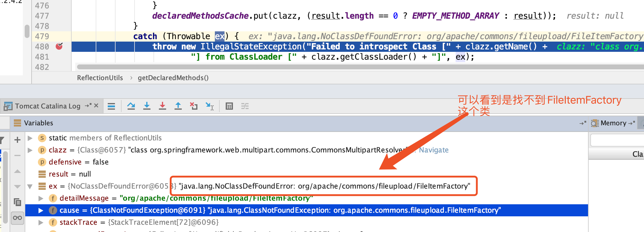Click the Variables panel layout icon
Screen dimensions: 644x232
(17, 123)
